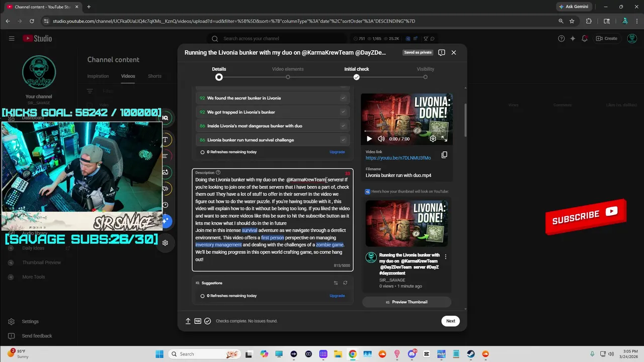644x362 pixels.
Task: Open the account avatar menu
Action: coord(632,39)
